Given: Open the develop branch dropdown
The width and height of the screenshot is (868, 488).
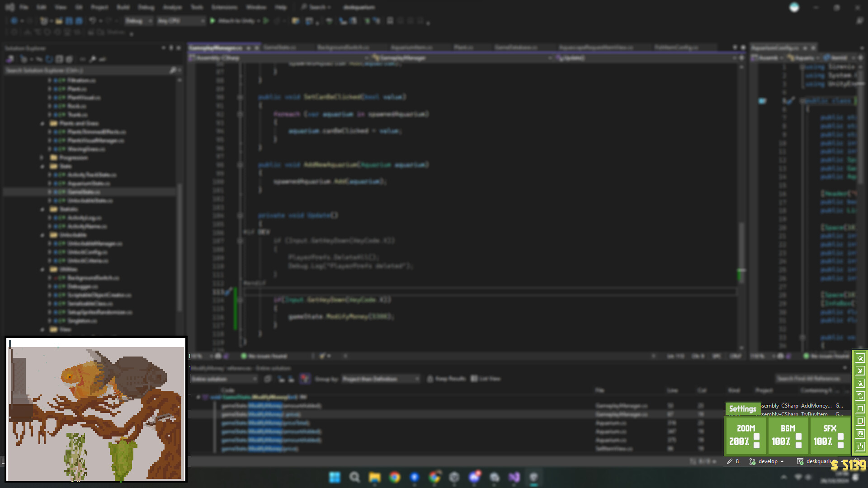Looking at the screenshot, I should 767,461.
